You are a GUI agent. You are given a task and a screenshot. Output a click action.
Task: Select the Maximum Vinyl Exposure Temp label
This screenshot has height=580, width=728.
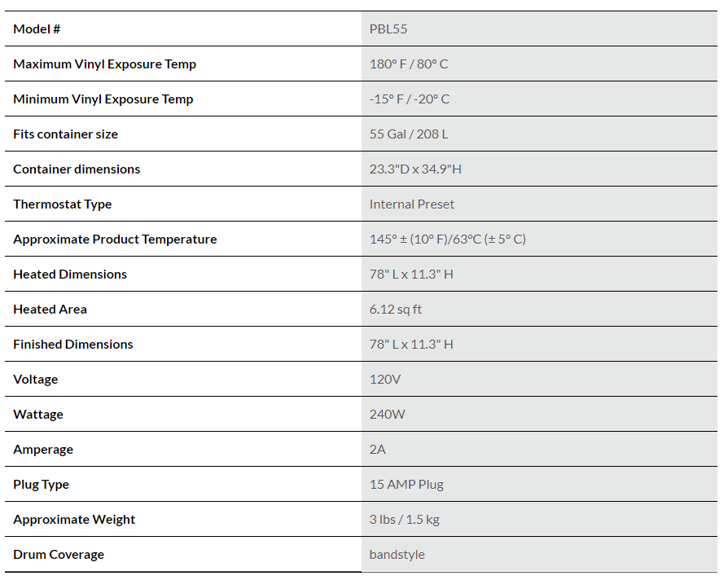104,64
